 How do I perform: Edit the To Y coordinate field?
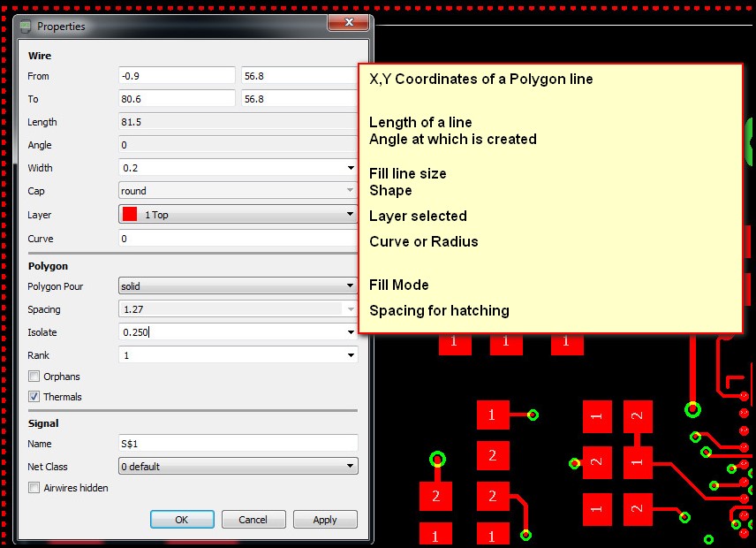pos(299,99)
